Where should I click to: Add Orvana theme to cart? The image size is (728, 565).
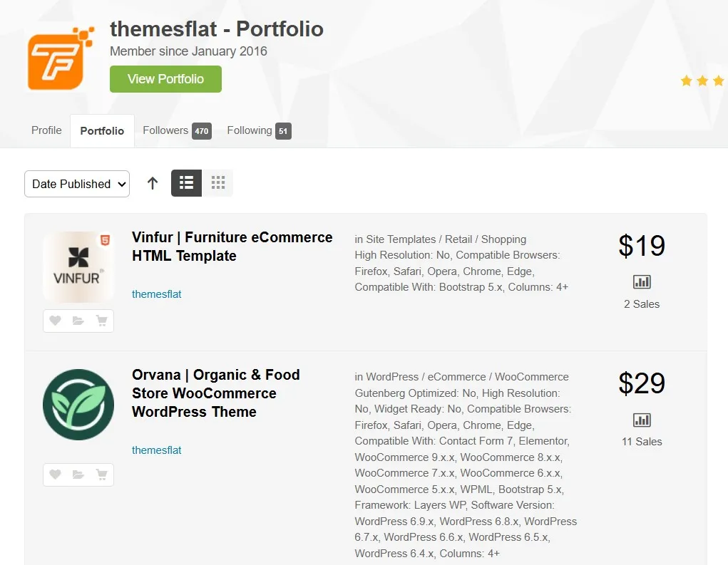[x=102, y=475]
